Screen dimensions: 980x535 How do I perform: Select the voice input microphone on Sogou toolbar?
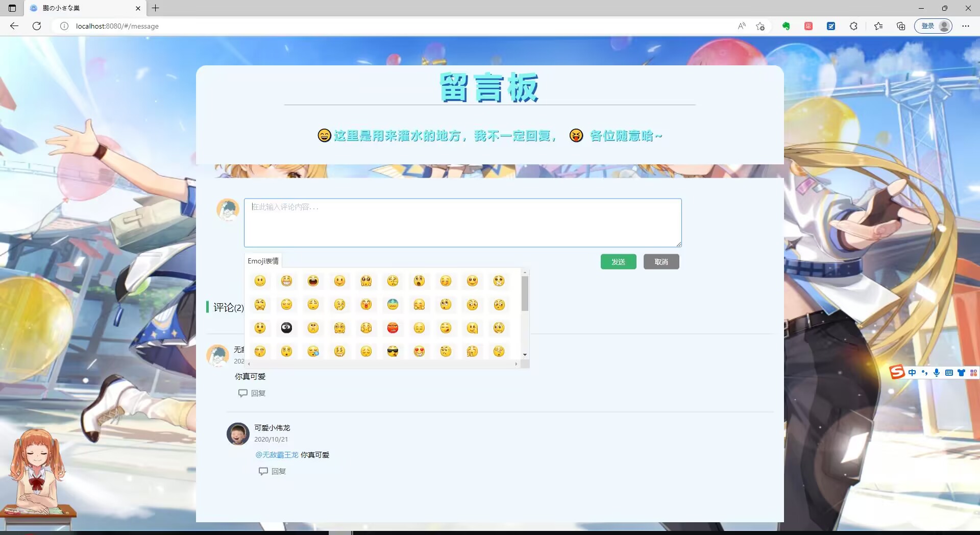937,373
